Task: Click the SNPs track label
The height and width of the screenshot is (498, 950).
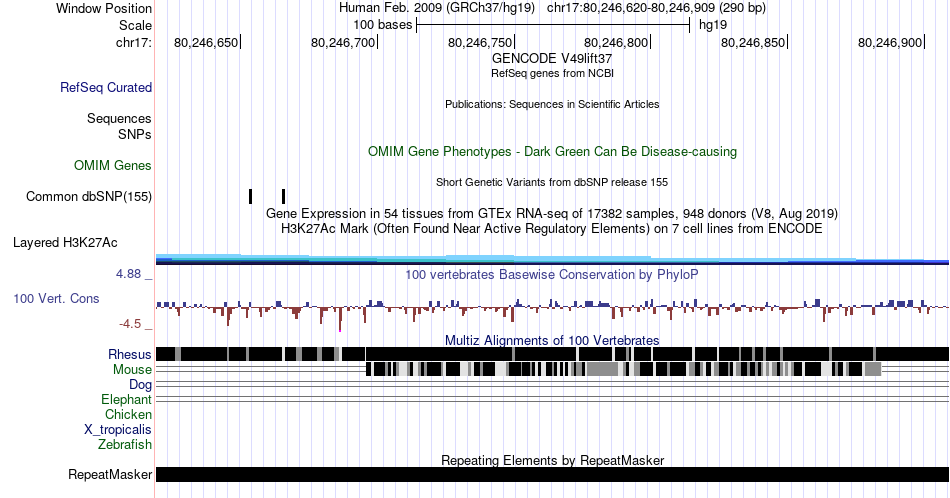Action: pos(135,134)
